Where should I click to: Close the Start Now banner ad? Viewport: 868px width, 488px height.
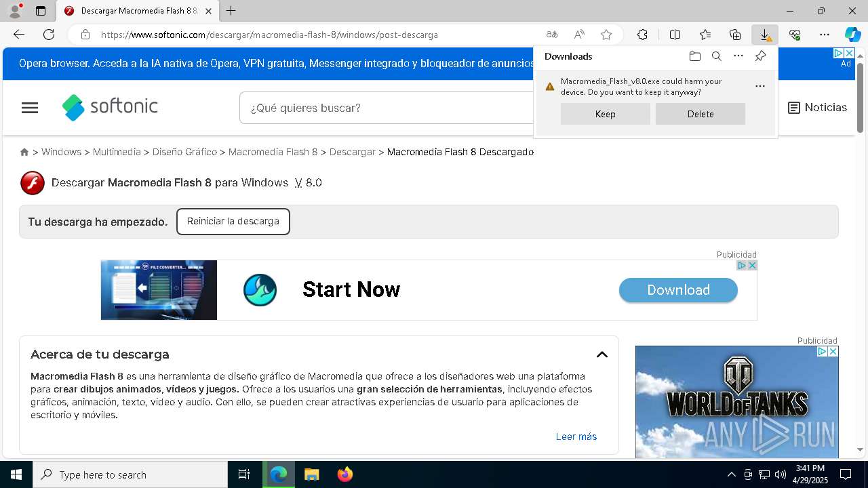752,266
